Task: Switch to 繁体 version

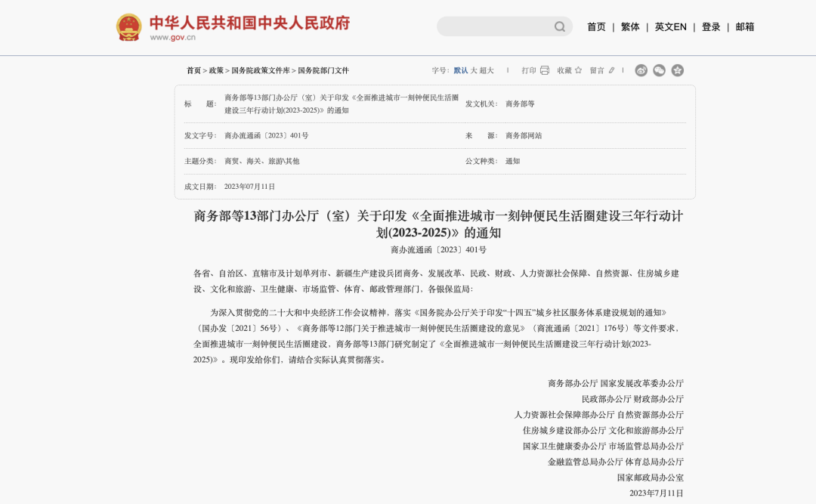Action: coord(630,27)
